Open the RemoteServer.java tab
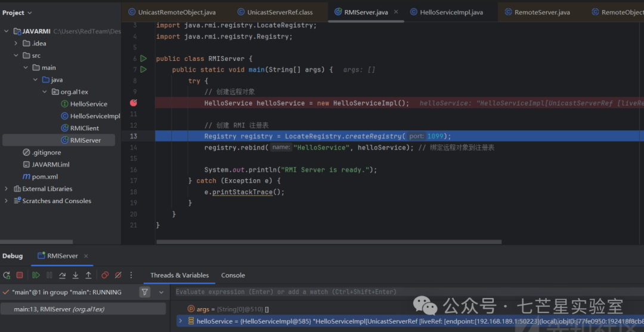This screenshot has height=332, width=644. click(537, 13)
